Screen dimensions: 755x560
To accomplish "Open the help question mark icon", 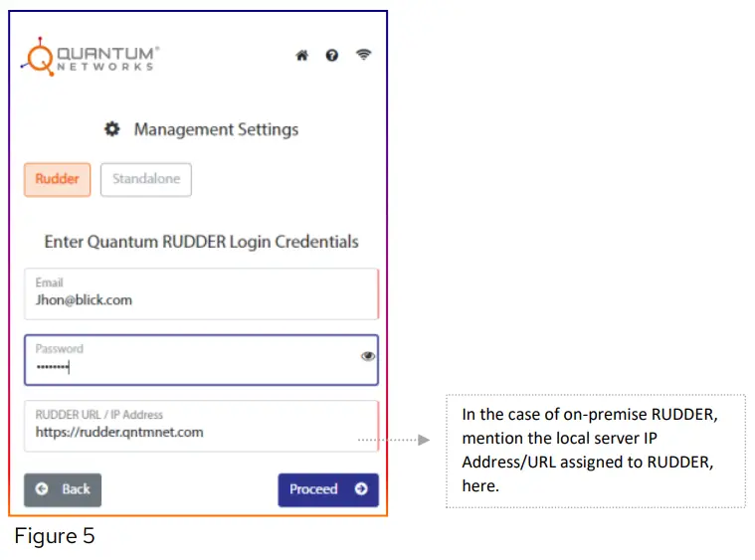I will coord(332,56).
